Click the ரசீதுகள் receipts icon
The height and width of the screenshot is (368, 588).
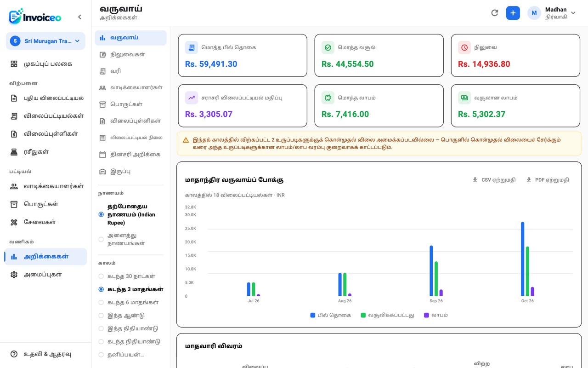(14, 152)
